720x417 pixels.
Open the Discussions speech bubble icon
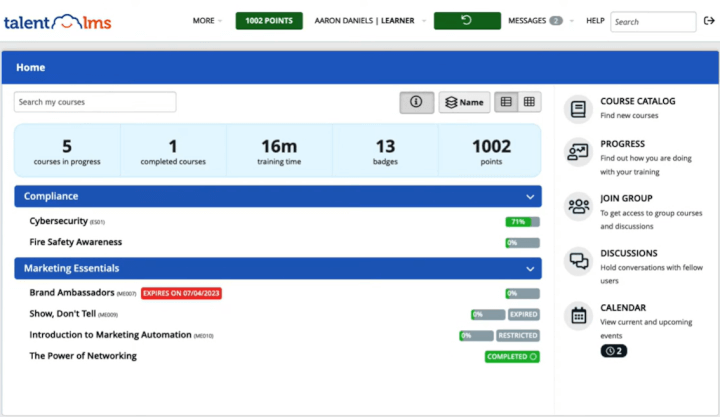pos(578,261)
